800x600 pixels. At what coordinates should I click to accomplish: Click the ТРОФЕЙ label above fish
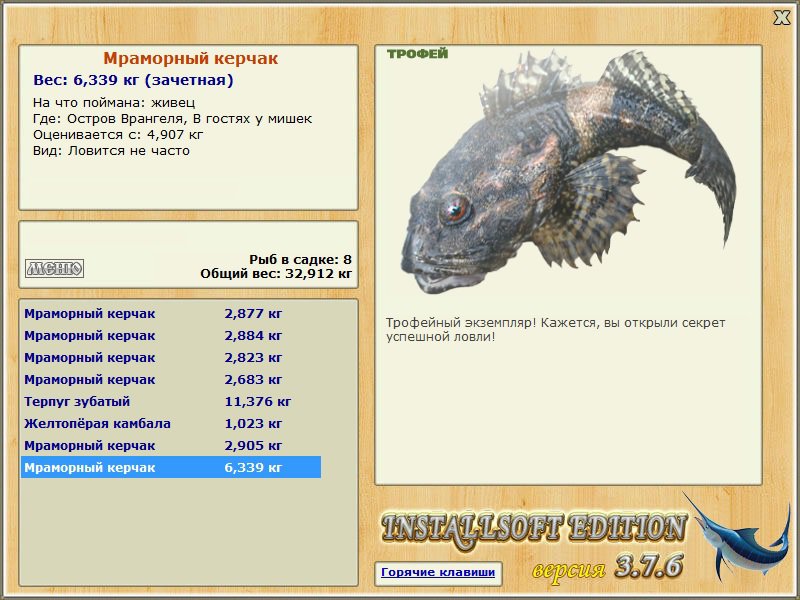coord(417,54)
